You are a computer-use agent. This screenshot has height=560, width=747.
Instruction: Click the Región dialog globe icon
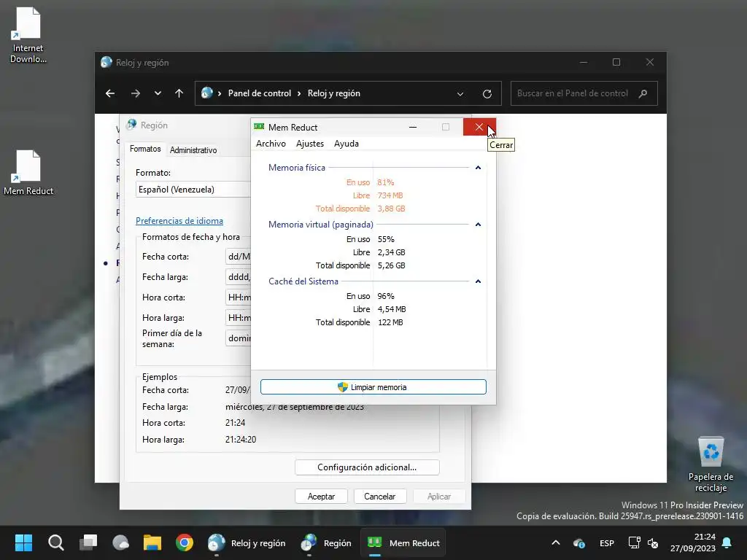click(x=131, y=125)
